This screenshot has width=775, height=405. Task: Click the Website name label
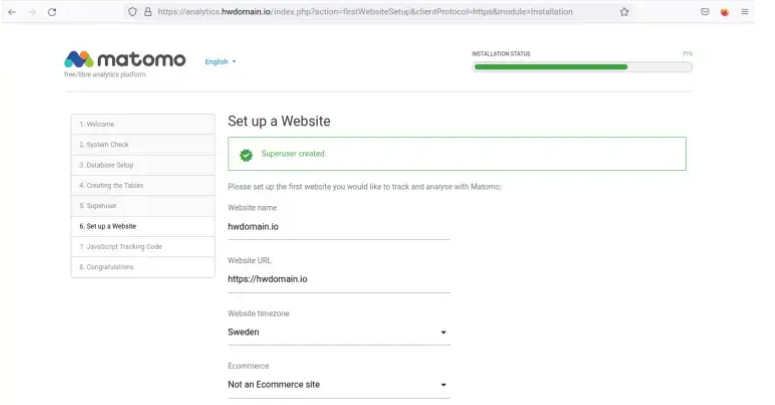252,208
